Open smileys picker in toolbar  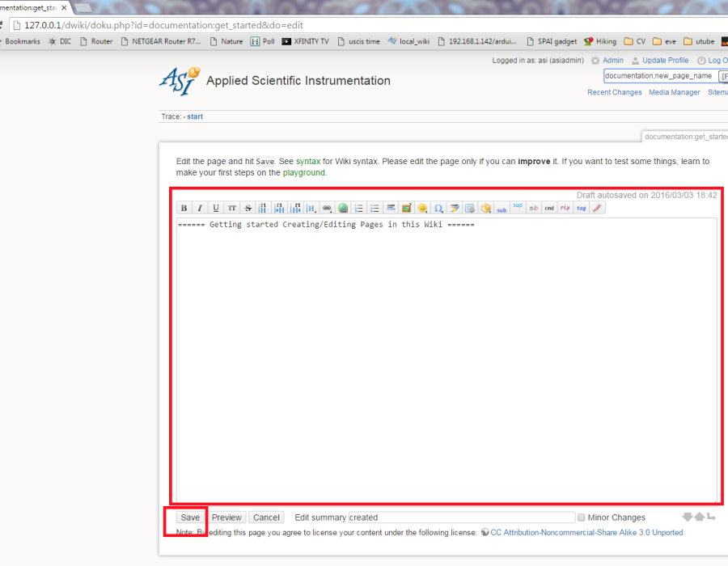coord(422,209)
